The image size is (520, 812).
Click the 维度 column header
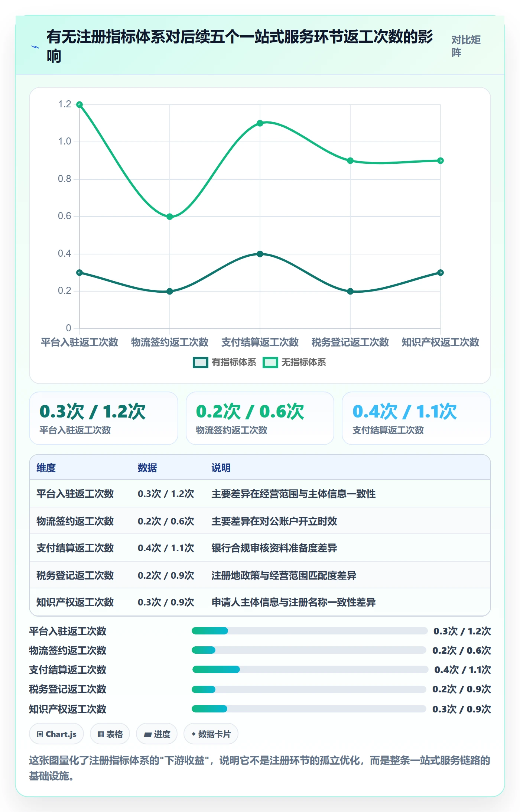(46, 468)
